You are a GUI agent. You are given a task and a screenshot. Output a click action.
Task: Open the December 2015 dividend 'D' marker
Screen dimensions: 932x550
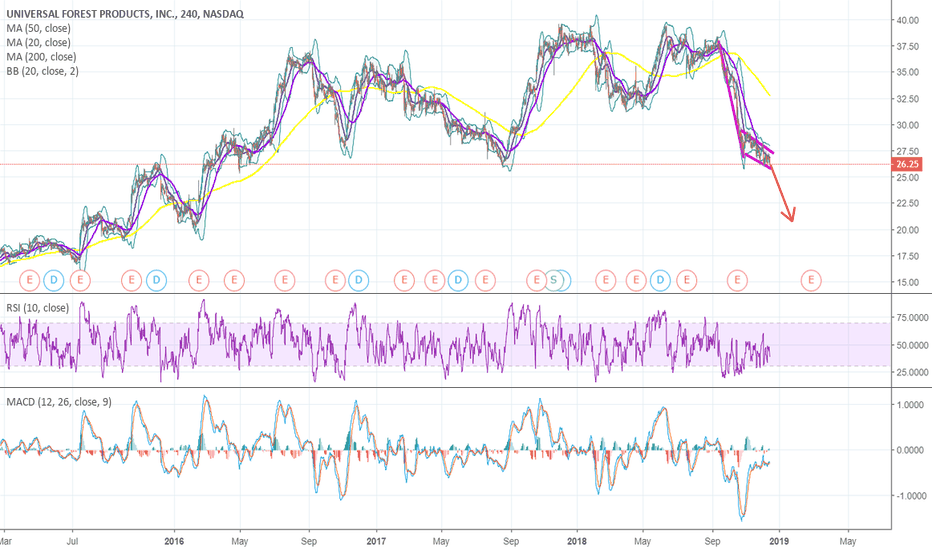(x=157, y=279)
